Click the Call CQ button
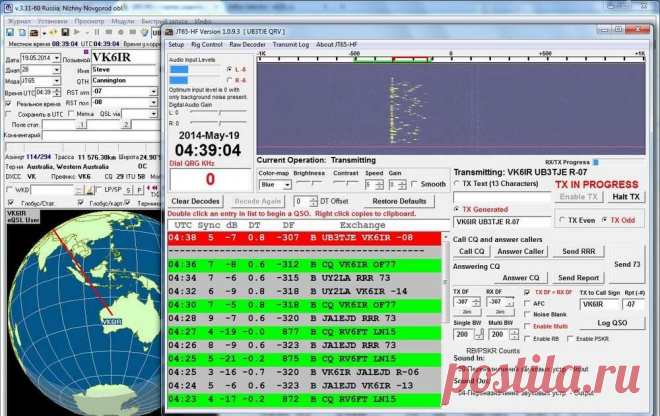 pyautogui.click(x=471, y=251)
